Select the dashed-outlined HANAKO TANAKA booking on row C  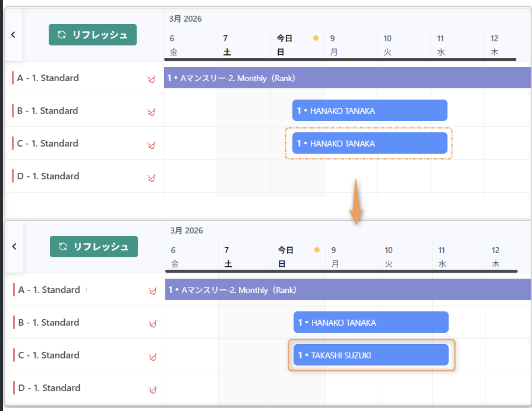pos(369,143)
